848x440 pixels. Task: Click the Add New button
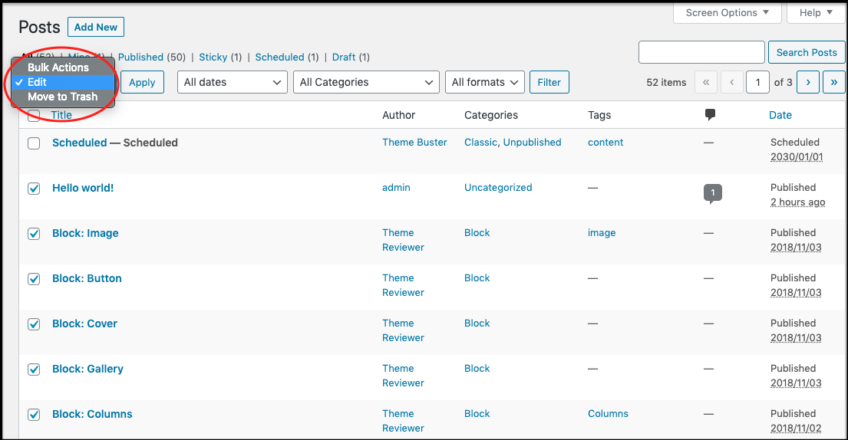tap(98, 27)
